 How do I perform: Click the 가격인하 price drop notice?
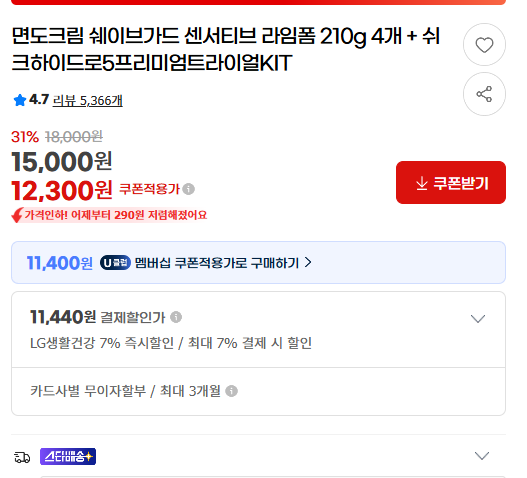click(x=109, y=215)
